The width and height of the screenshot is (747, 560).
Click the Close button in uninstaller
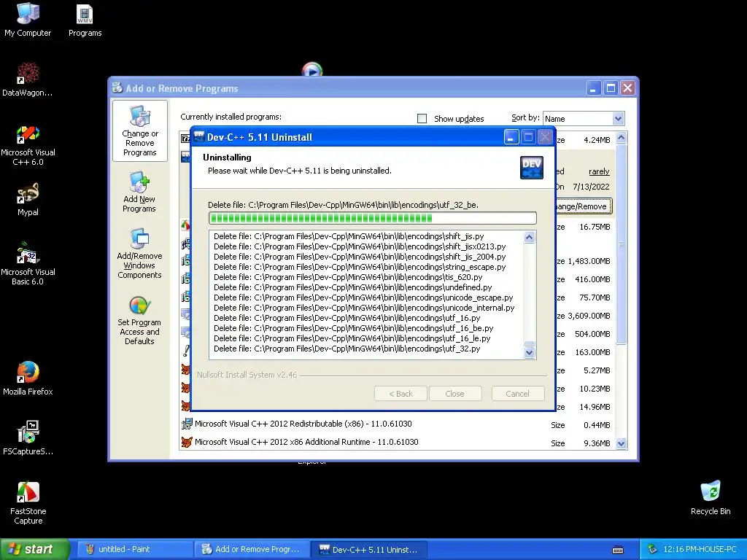pos(455,393)
